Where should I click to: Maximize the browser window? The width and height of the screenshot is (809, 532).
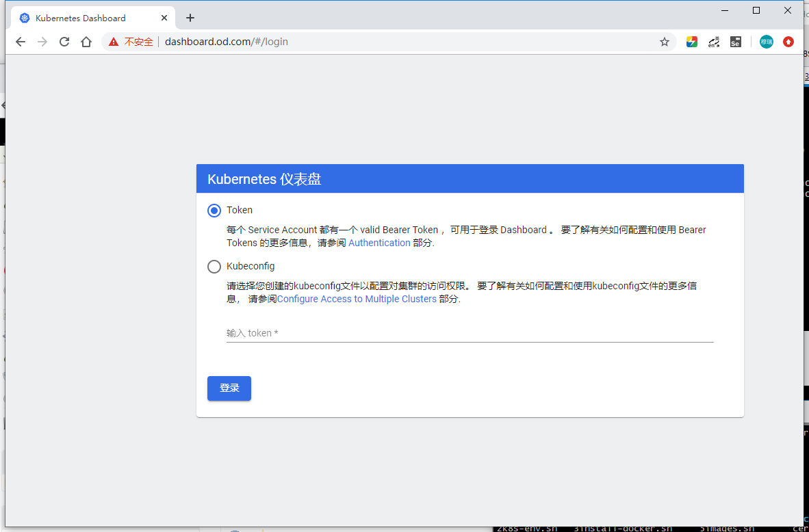pyautogui.click(x=756, y=10)
